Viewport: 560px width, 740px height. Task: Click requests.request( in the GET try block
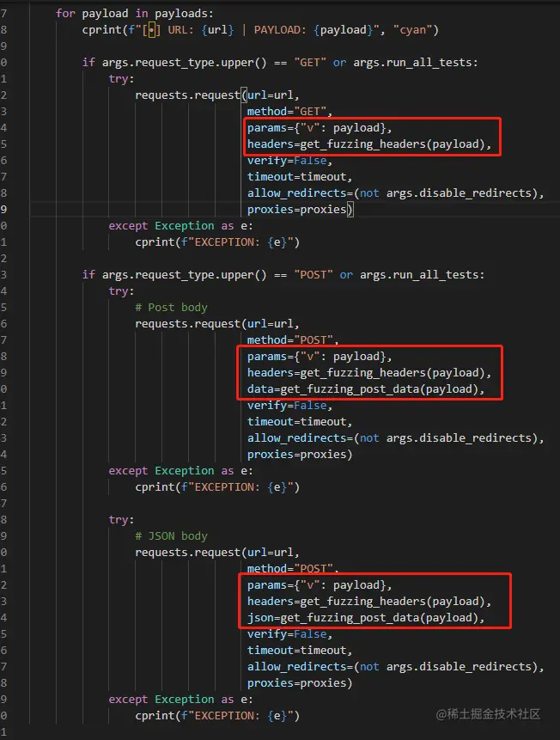[x=191, y=95]
